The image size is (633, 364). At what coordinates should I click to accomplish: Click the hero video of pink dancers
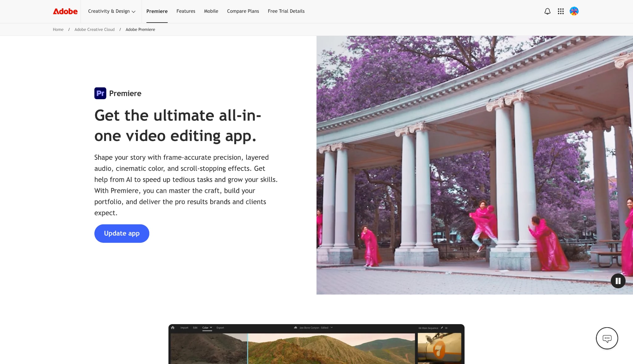(474, 165)
